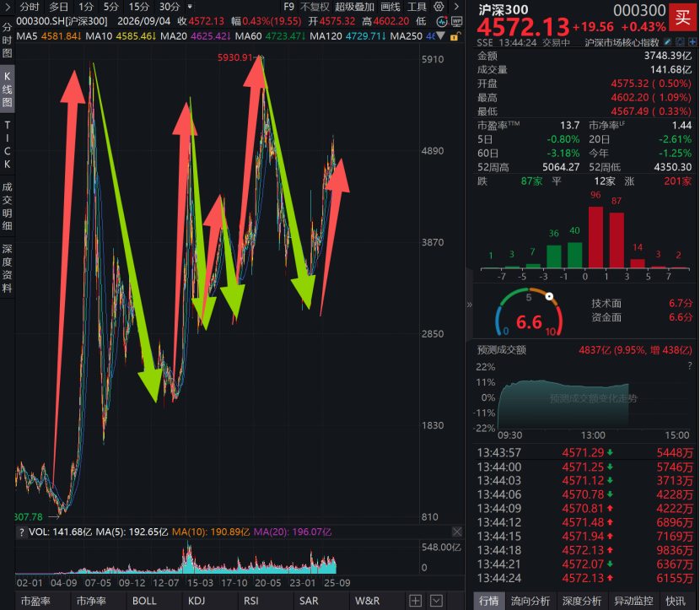Open the TICK sidebar tab
Viewport: 700px width, 610px height.
point(7,144)
